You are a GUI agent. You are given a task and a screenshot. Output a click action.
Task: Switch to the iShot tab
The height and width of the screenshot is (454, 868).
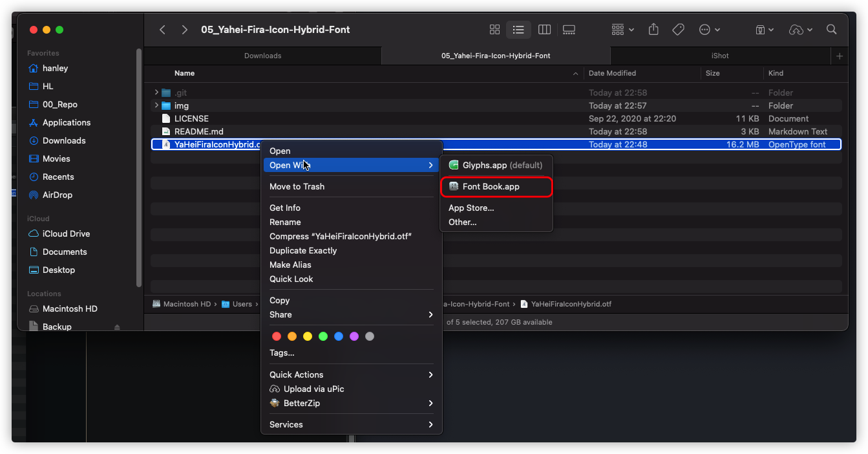pyautogui.click(x=720, y=56)
